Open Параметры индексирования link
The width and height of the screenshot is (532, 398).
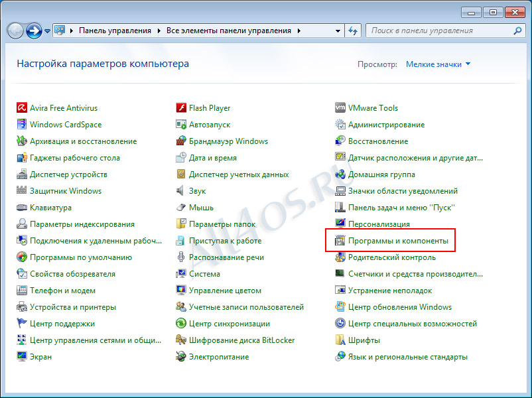point(82,224)
